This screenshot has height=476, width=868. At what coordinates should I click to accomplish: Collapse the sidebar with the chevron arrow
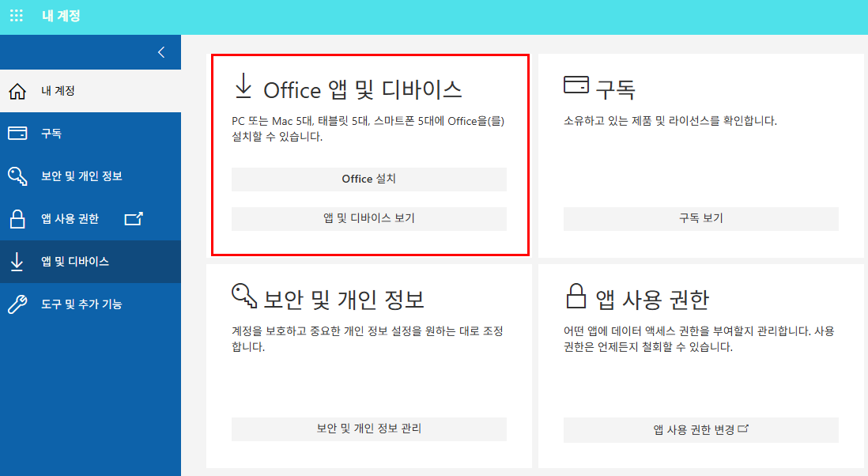point(161,52)
